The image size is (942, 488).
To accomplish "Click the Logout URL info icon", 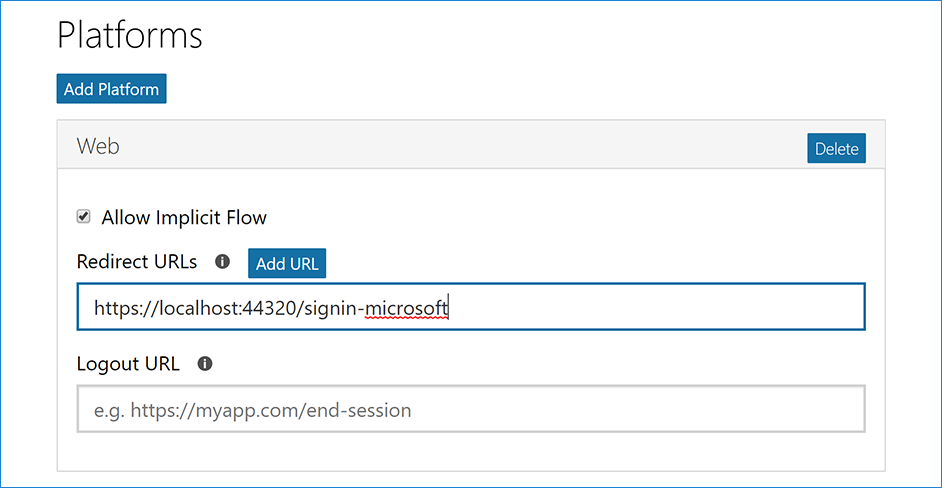I will point(205,364).
